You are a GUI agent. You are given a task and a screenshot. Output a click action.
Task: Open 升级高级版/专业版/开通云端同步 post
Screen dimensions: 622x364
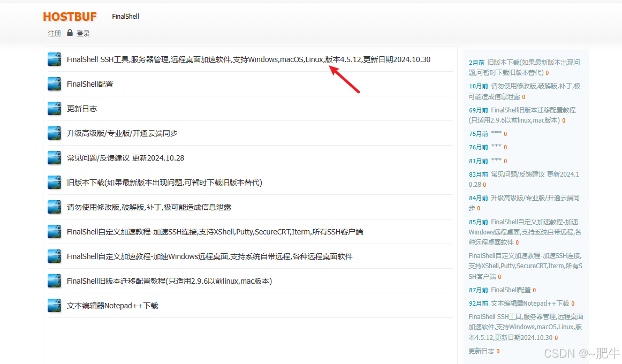[122, 133]
